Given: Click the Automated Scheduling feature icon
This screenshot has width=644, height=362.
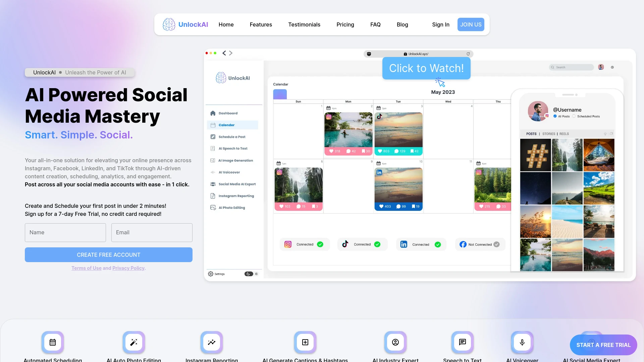Looking at the screenshot, I should point(52,342).
